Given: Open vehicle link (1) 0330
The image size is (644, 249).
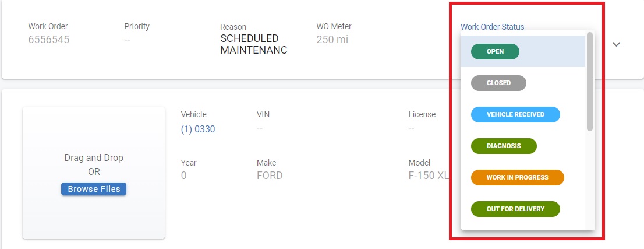Looking at the screenshot, I should click(x=198, y=129).
